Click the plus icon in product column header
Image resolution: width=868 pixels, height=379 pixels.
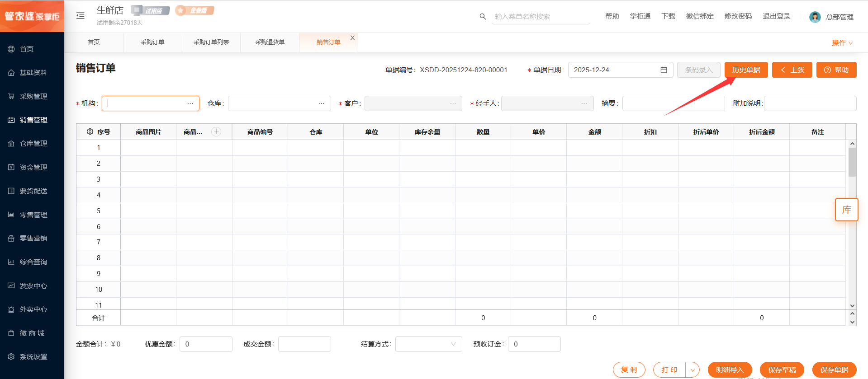[x=217, y=131]
